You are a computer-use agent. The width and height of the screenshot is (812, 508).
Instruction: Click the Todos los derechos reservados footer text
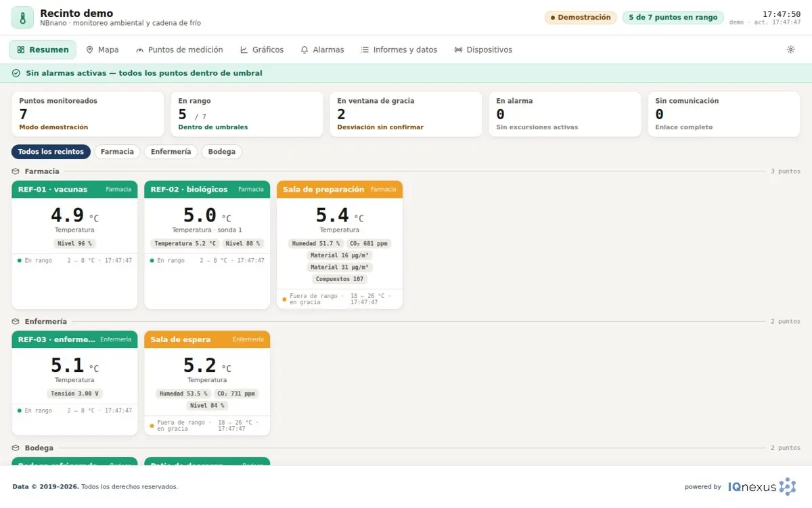click(x=129, y=486)
